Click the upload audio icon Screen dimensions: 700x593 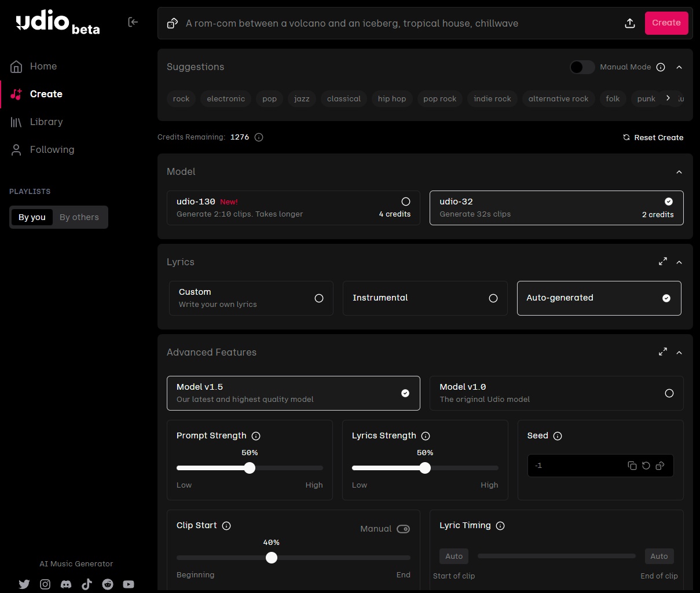click(630, 23)
